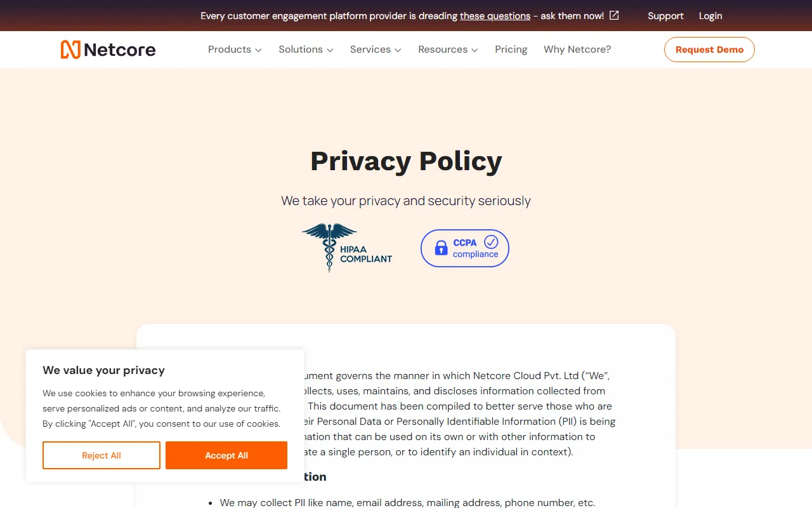Click the Netcore logo icon
The height and width of the screenshot is (508, 812).
tap(70, 50)
